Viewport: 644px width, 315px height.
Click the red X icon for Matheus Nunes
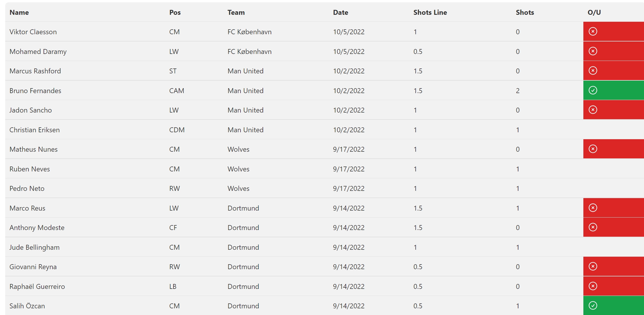tap(593, 149)
